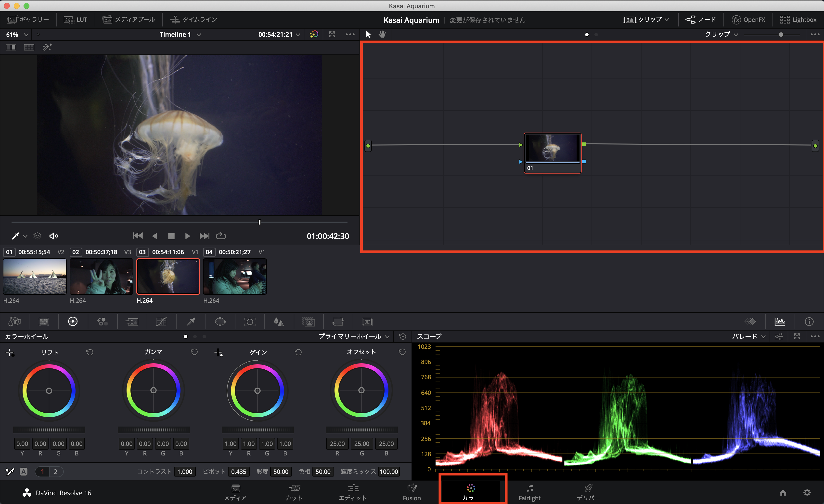824x504 pixels.
Task: Toggle loop playback in viewer
Action: click(221, 236)
